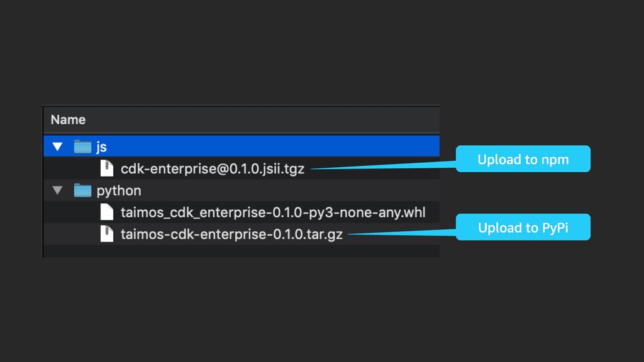The width and height of the screenshot is (644, 362).
Task: Select the python folder name label
Action: tap(119, 191)
